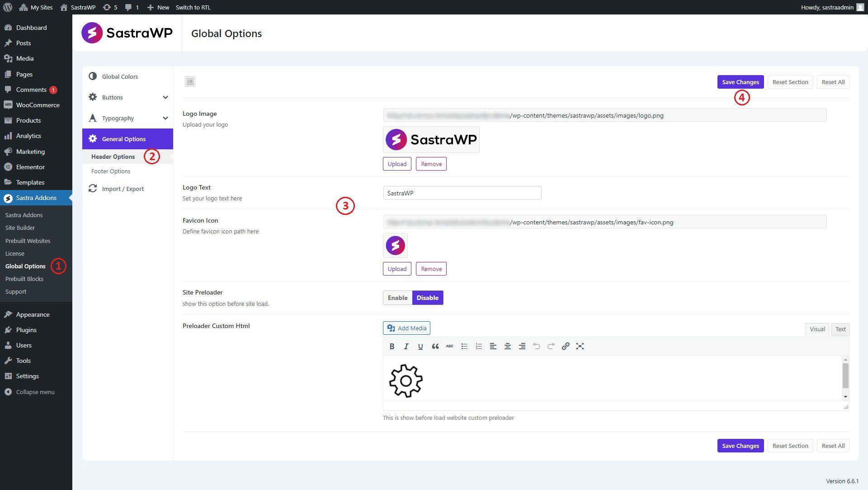Viewport: 868px width, 490px height.
Task: Click the insert link icon in the editor
Action: click(x=566, y=346)
